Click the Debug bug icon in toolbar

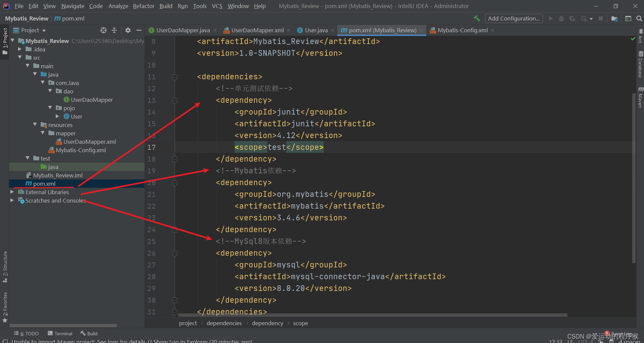(x=561, y=18)
